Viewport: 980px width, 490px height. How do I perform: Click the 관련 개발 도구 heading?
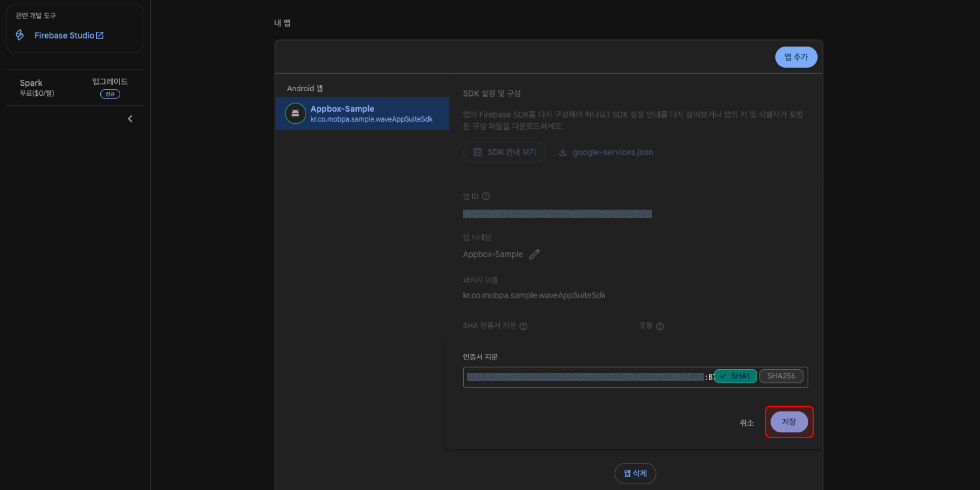point(36,16)
